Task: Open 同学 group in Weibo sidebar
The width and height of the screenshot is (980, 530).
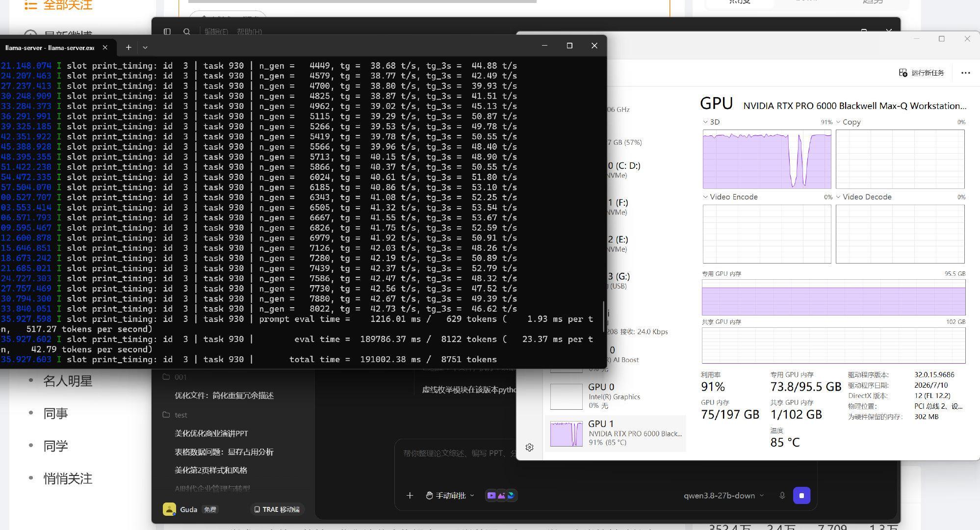Action: (x=55, y=446)
